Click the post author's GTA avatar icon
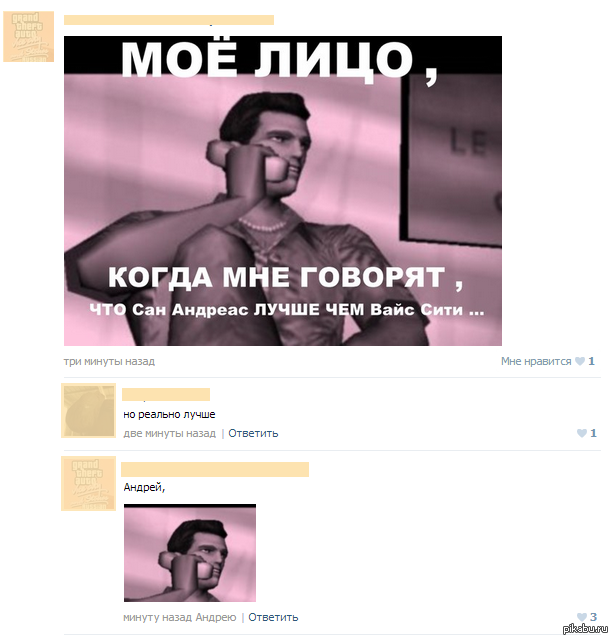 click(29, 37)
